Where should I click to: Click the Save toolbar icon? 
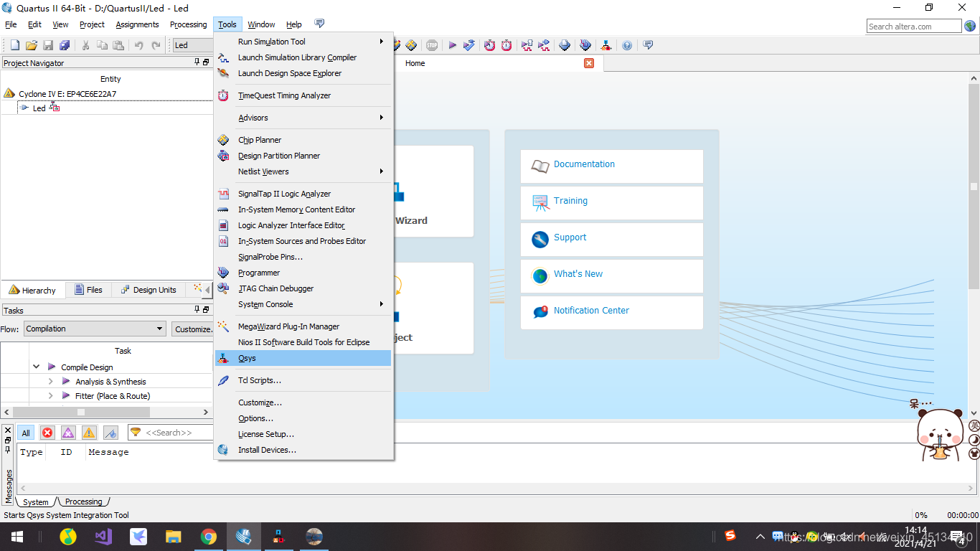[48, 45]
